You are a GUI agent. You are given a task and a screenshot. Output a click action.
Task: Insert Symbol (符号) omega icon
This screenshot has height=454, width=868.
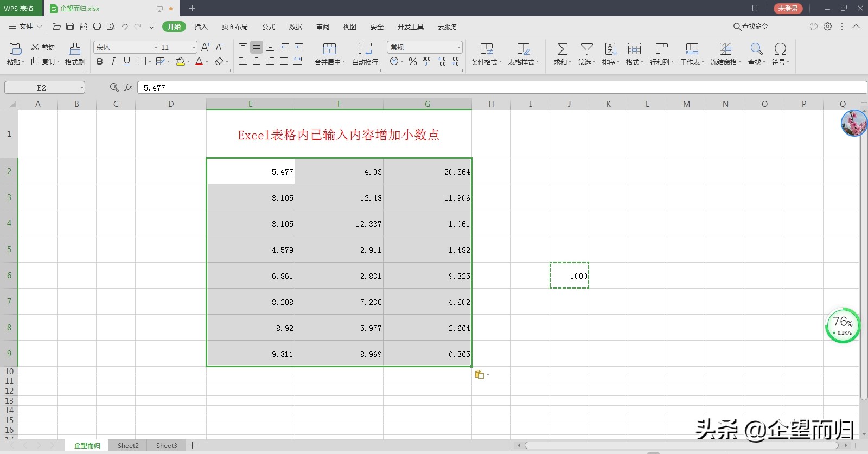coord(780,49)
